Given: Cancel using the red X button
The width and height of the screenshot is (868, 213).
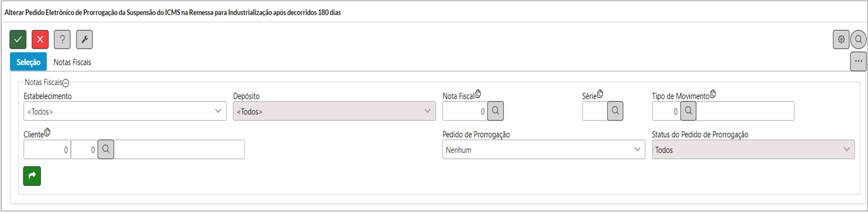Looking at the screenshot, I should [40, 40].
